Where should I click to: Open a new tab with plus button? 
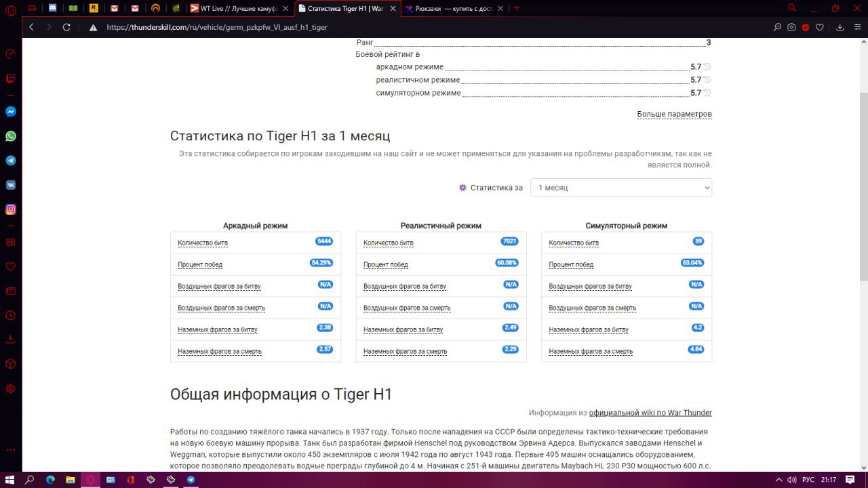[517, 8]
